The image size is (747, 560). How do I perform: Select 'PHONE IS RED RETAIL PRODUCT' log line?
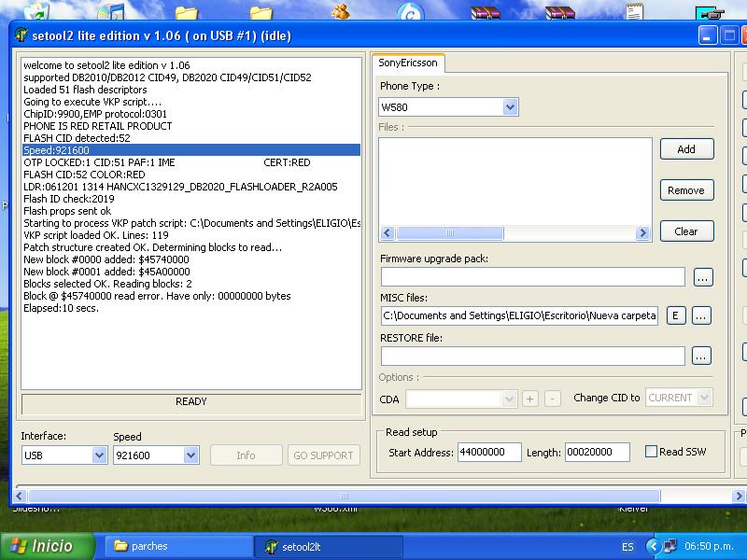point(98,126)
